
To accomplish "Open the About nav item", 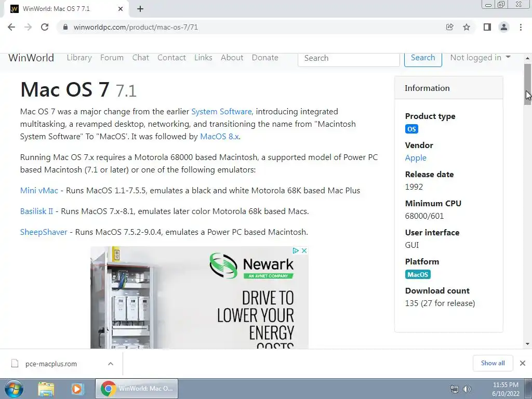I will tap(232, 58).
